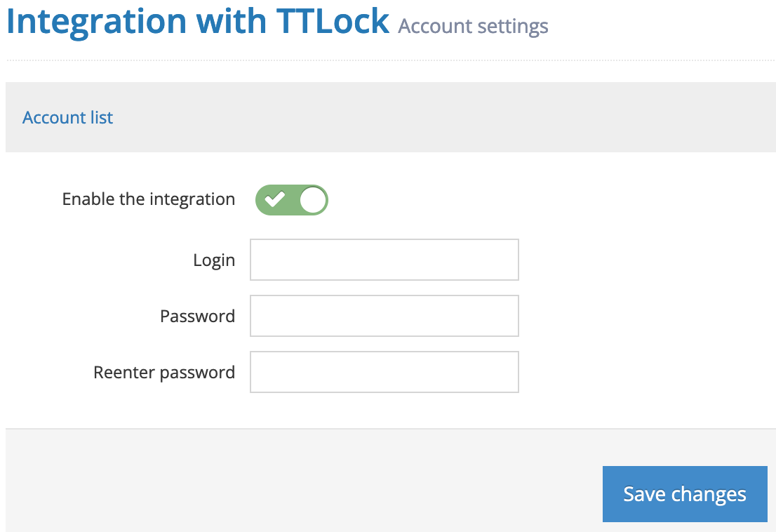Click the Enable the integration label

coord(148,199)
